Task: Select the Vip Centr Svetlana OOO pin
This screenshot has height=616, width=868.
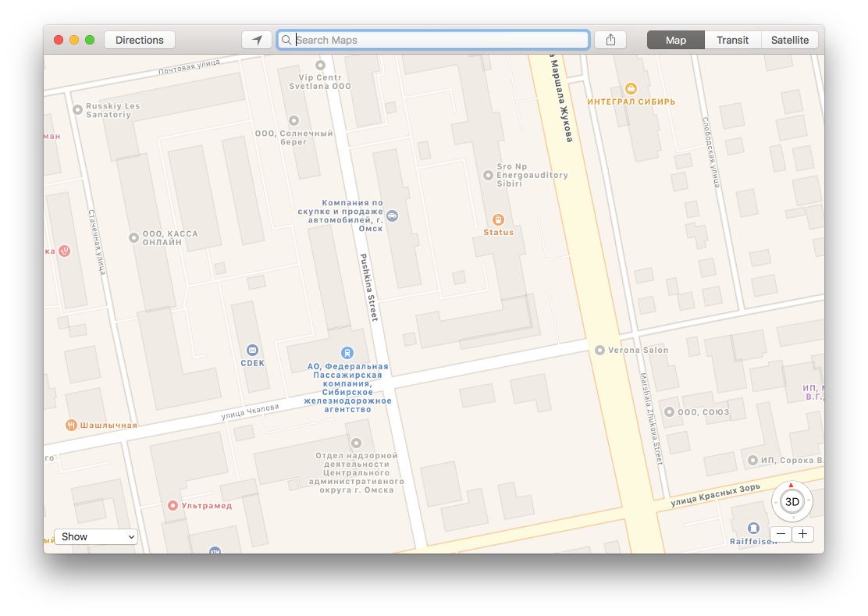Action: [x=320, y=66]
